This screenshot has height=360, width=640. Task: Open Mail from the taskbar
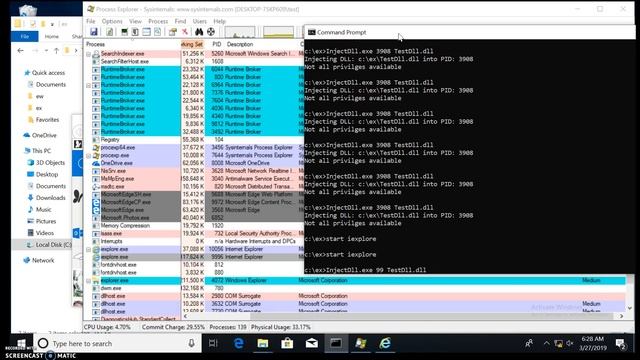pos(311,344)
